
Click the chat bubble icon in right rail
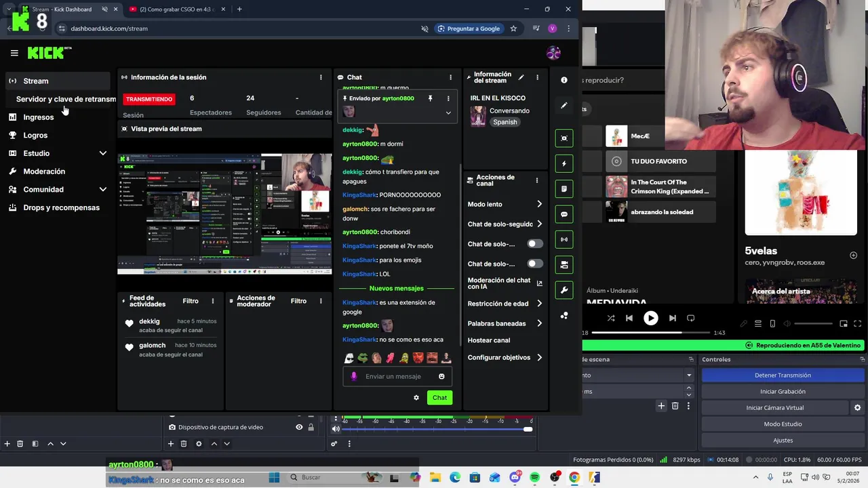[564, 214]
